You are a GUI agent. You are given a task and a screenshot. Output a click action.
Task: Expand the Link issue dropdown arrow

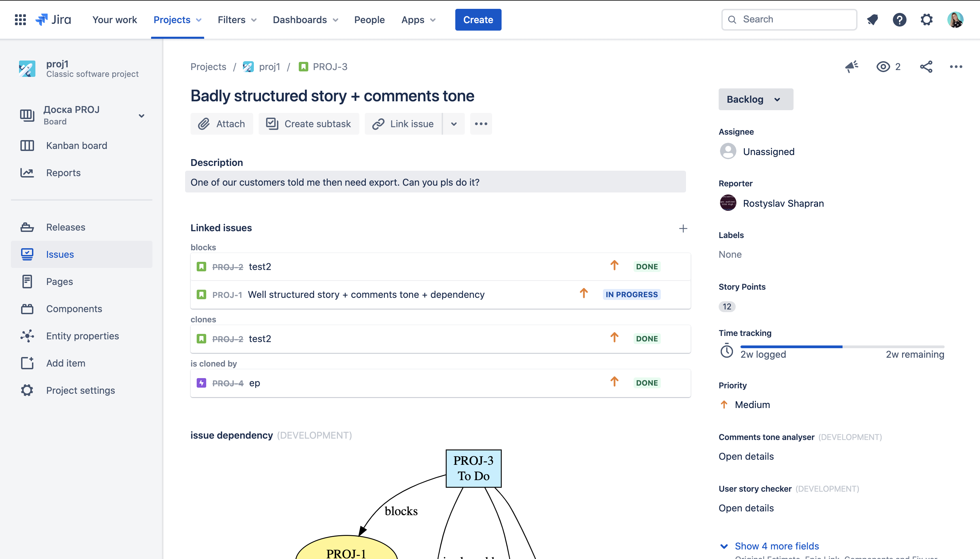tap(454, 124)
